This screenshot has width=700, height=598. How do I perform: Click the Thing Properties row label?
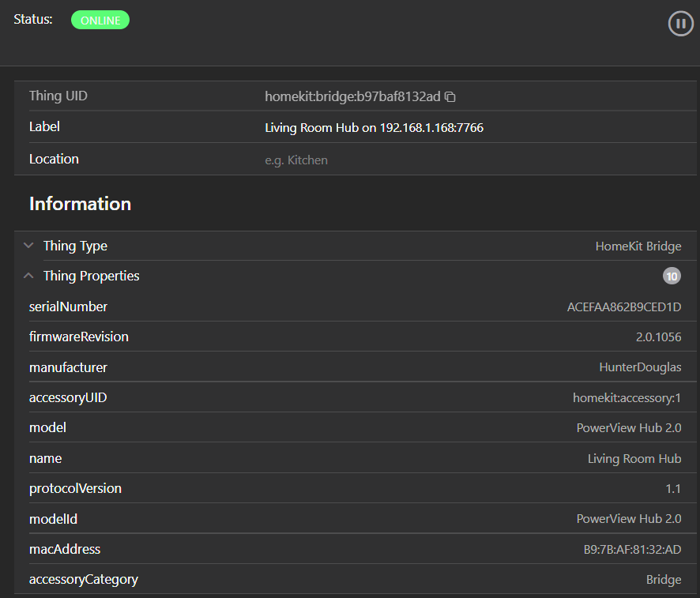[x=91, y=276]
